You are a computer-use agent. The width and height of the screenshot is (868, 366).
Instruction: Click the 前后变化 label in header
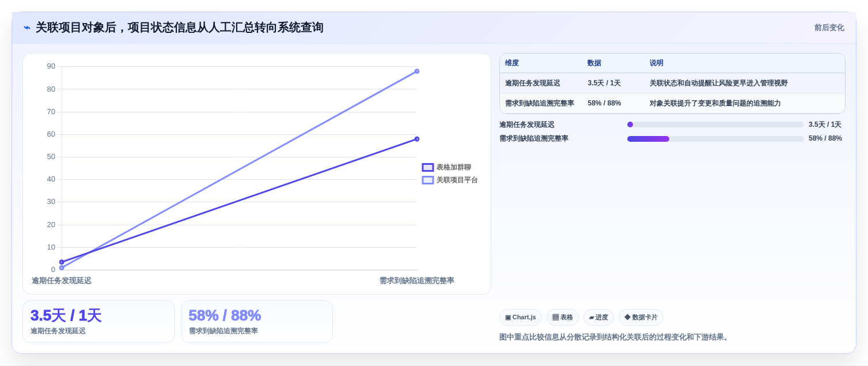pyautogui.click(x=829, y=28)
